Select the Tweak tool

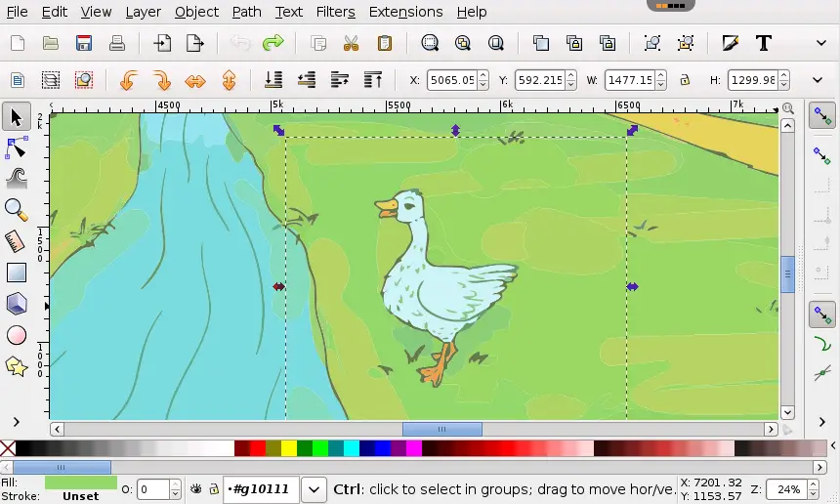coord(17,179)
